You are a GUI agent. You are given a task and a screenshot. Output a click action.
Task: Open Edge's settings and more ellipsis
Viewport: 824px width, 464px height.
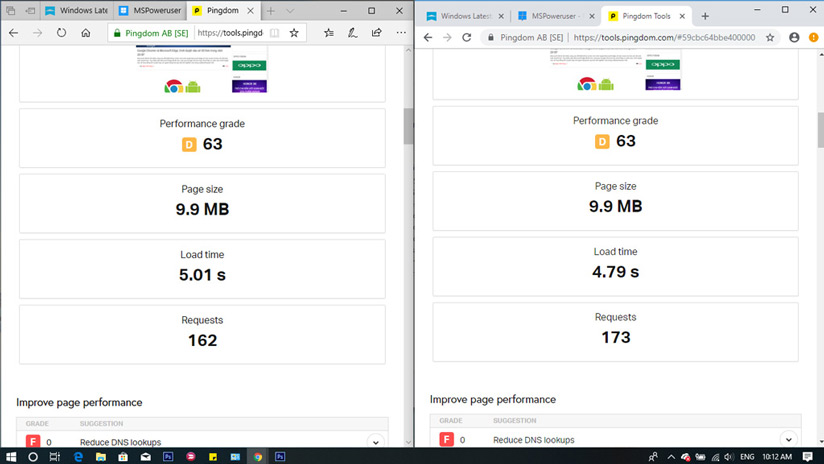401,33
